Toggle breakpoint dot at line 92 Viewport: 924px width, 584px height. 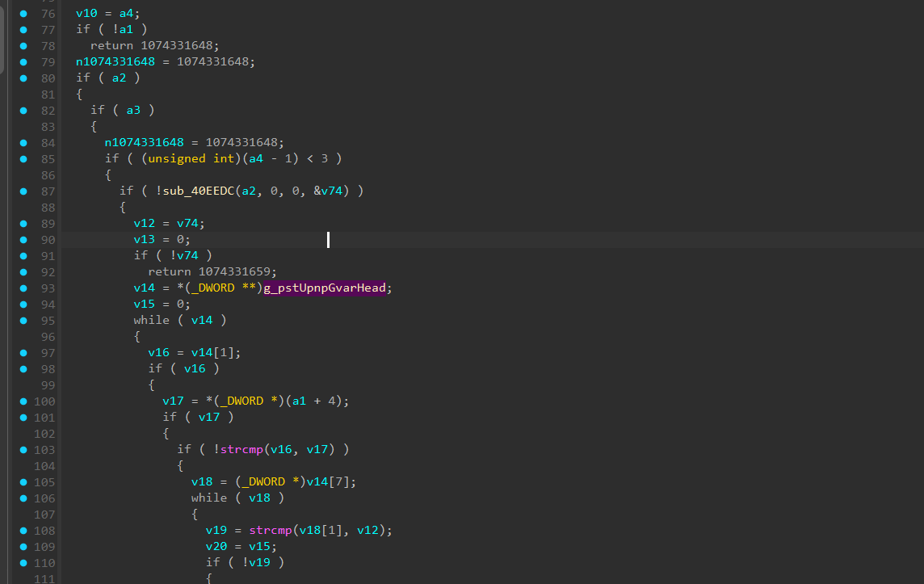23,272
